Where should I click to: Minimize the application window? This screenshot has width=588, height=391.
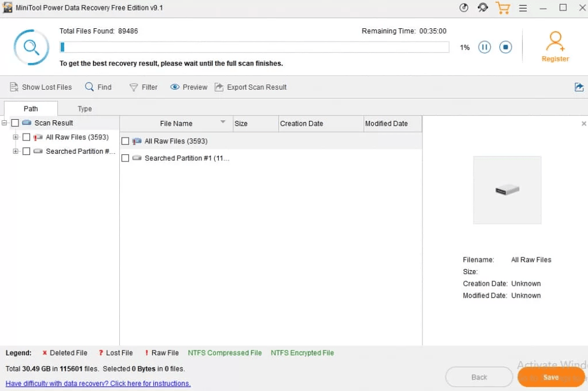pyautogui.click(x=543, y=8)
